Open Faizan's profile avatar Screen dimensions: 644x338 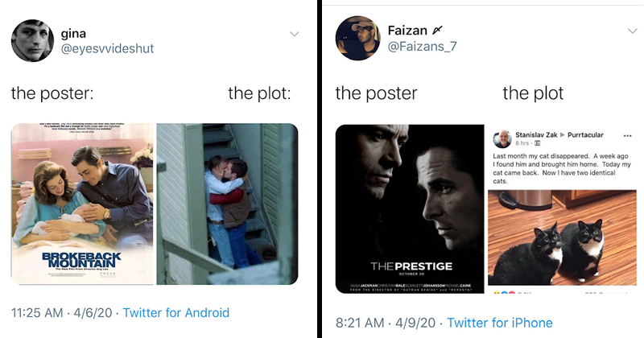pos(357,38)
